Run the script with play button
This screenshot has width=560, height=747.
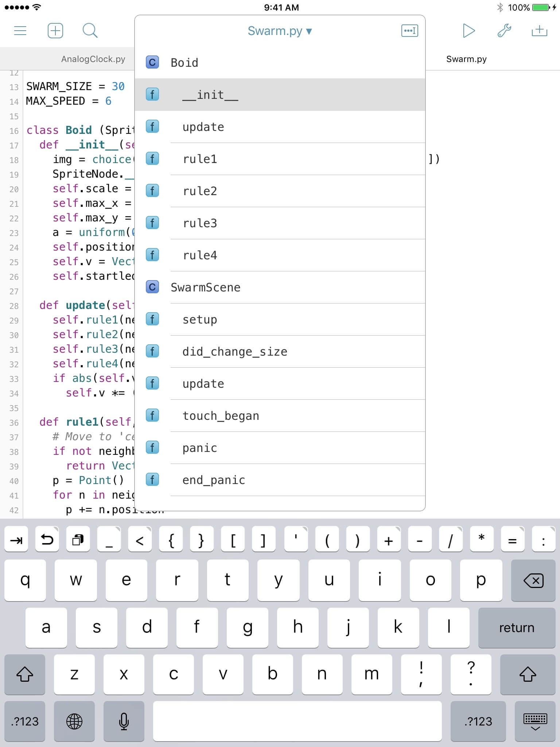pos(468,31)
